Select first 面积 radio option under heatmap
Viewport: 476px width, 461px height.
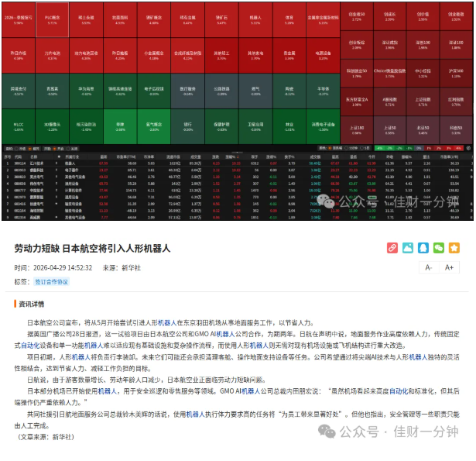pyautogui.click(x=16, y=149)
